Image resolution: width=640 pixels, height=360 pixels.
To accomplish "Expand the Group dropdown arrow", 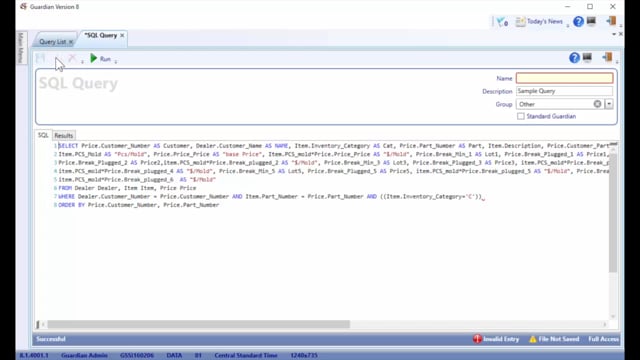I will point(609,104).
